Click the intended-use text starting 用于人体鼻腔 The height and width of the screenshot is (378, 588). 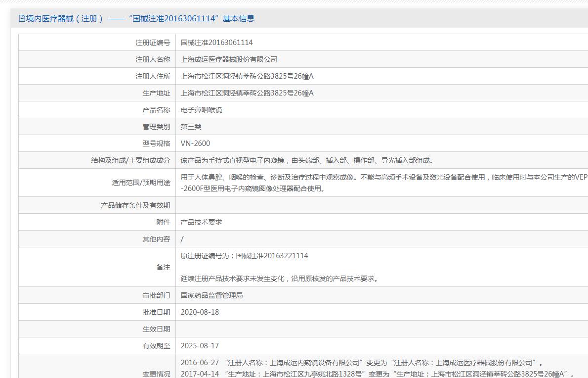[384, 183]
